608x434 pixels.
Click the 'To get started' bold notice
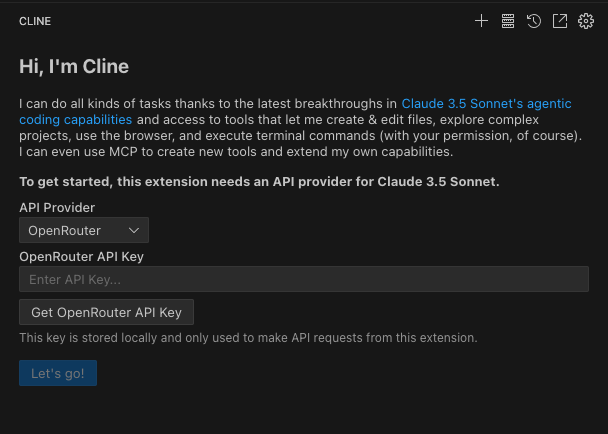pos(259,182)
